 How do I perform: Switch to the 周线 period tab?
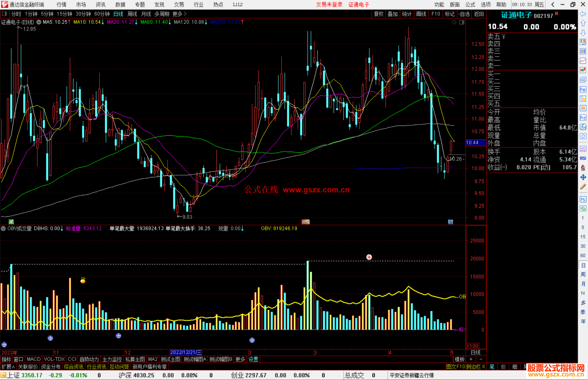(132, 14)
